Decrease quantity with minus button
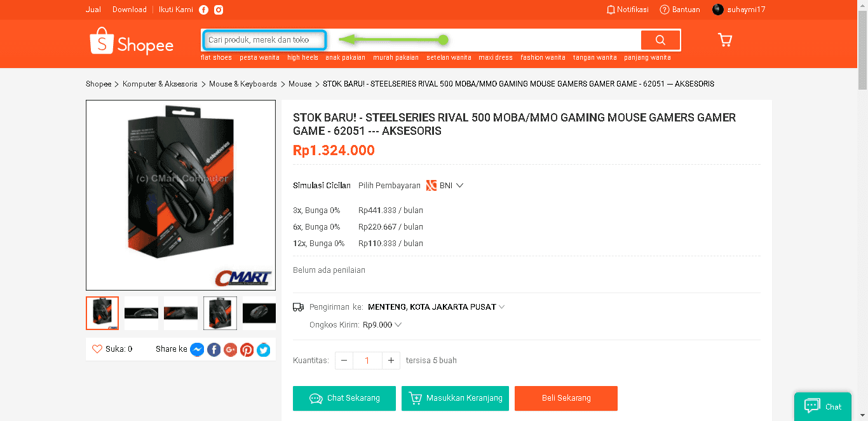The height and width of the screenshot is (421, 868). pyautogui.click(x=344, y=361)
